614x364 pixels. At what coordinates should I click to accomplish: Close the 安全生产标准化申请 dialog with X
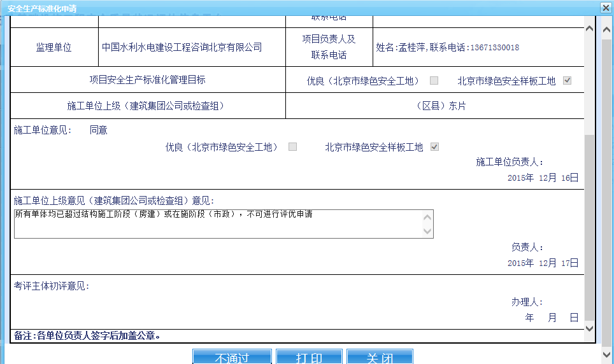(x=605, y=7)
